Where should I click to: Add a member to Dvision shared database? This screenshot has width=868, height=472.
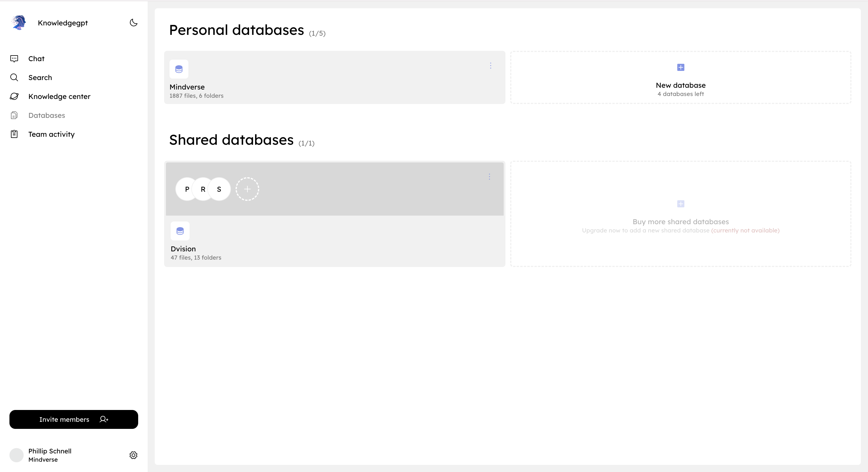click(247, 189)
